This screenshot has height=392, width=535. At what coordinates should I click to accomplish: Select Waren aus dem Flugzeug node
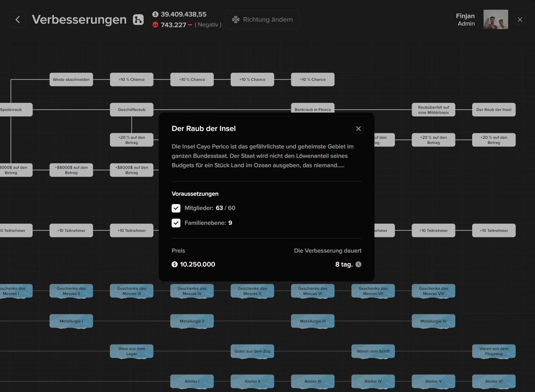point(494,351)
